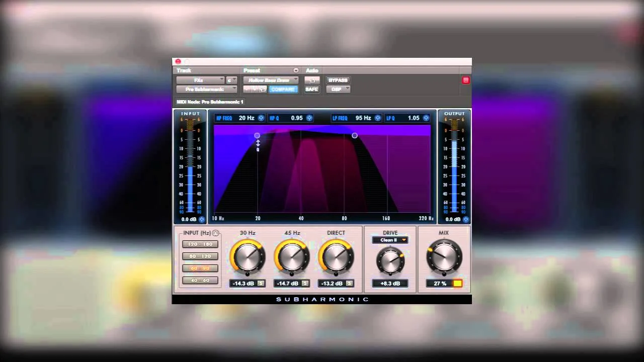Select the 40-60 input frequency range
The height and width of the screenshot is (362, 644).
click(x=200, y=280)
